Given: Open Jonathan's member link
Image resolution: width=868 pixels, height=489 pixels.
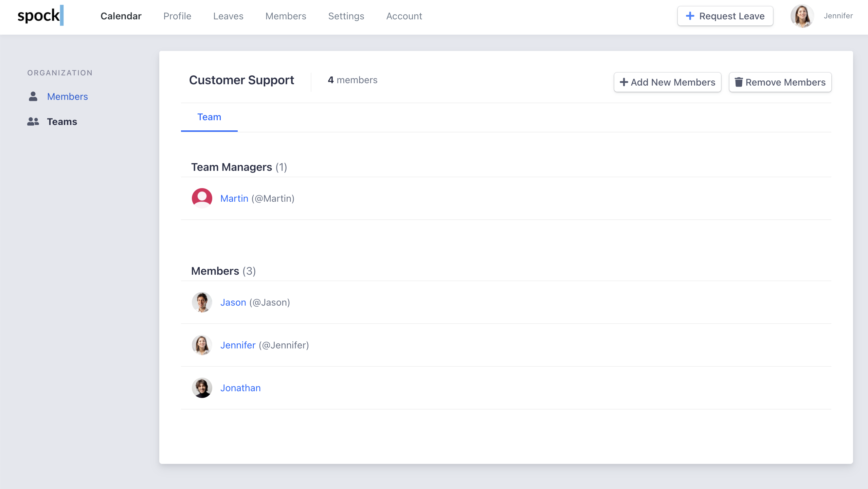Looking at the screenshot, I should click(x=240, y=388).
